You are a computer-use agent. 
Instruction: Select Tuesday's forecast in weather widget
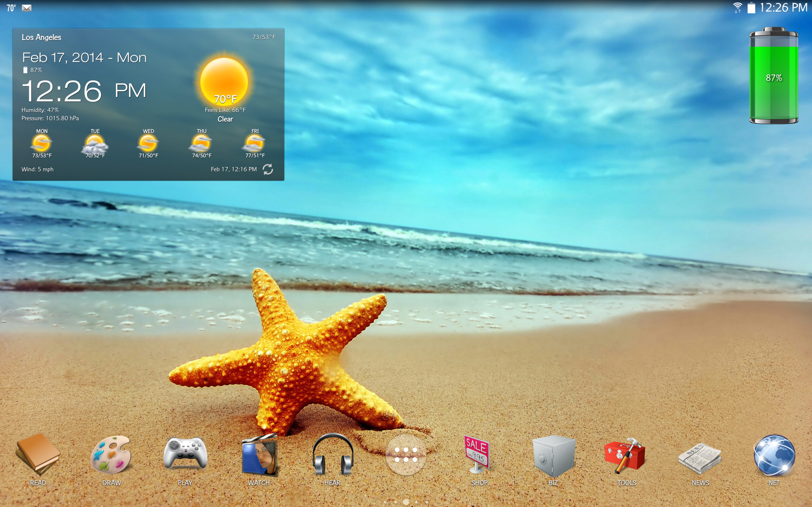click(95, 144)
